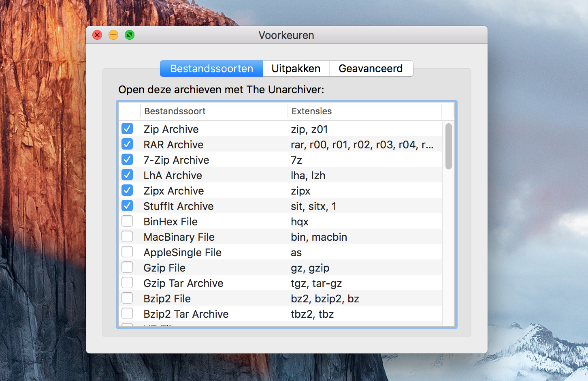
Task: Enable the Bzip2 File checkbox
Action: 127,298
